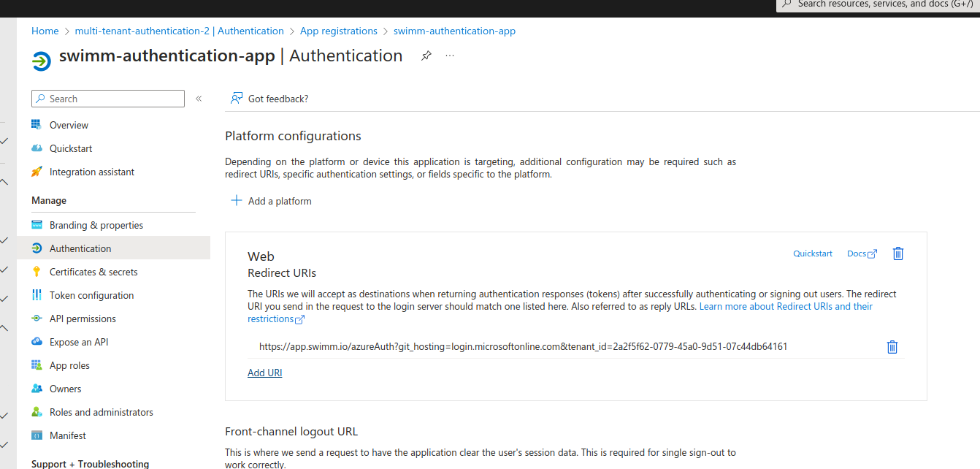Open the Token configuration icon

point(37,295)
